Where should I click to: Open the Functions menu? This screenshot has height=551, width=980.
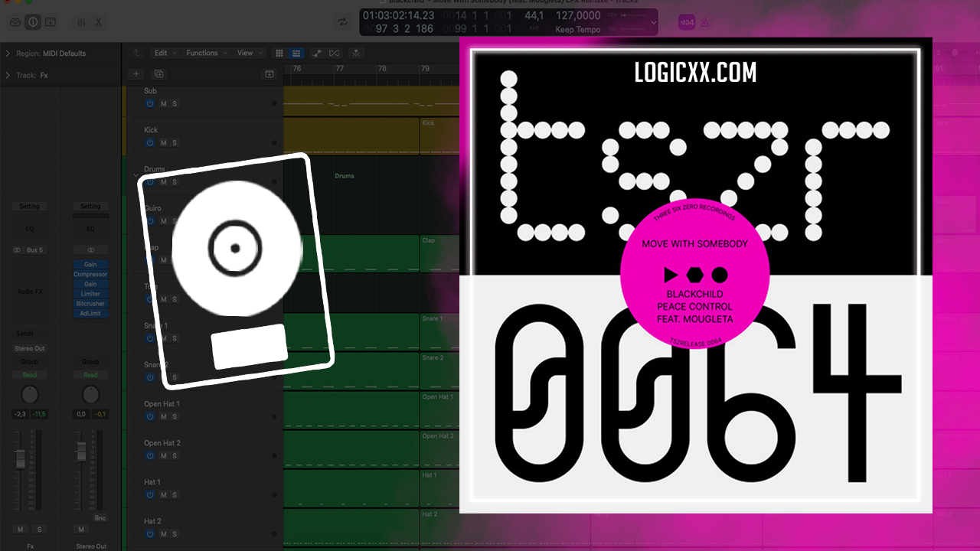point(206,53)
